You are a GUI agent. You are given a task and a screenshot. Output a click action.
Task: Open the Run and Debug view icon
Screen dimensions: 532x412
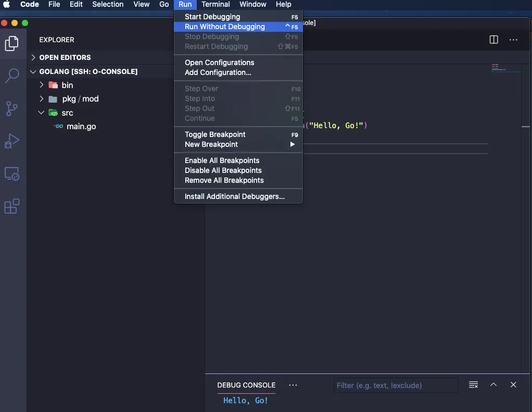click(12, 141)
